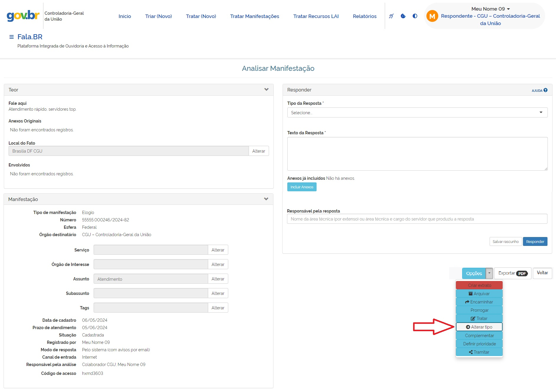
Task: Choose Arquivar from the options menu
Action: click(479, 294)
